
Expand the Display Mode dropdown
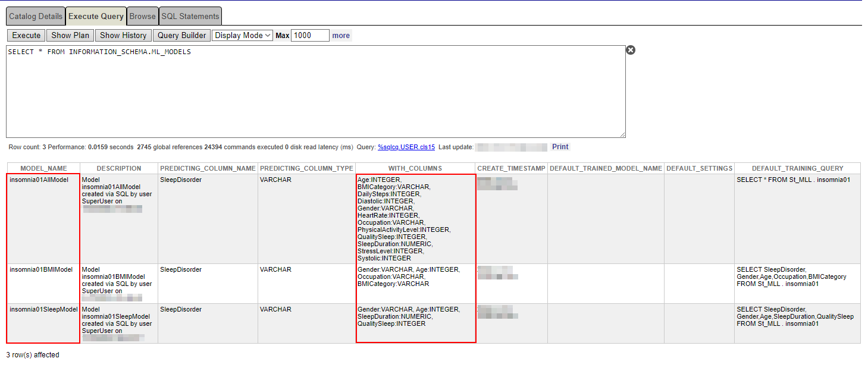[x=242, y=36]
